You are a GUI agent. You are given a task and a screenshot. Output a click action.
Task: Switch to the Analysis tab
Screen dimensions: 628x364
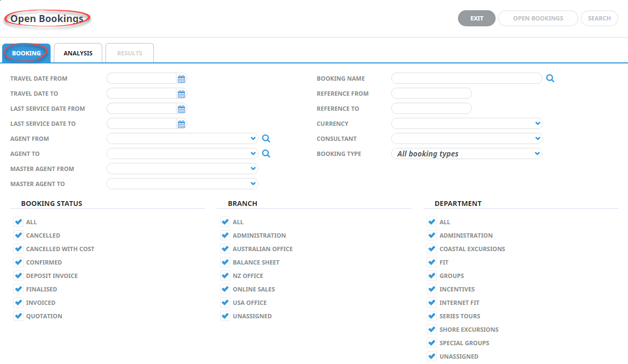coord(78,53)
